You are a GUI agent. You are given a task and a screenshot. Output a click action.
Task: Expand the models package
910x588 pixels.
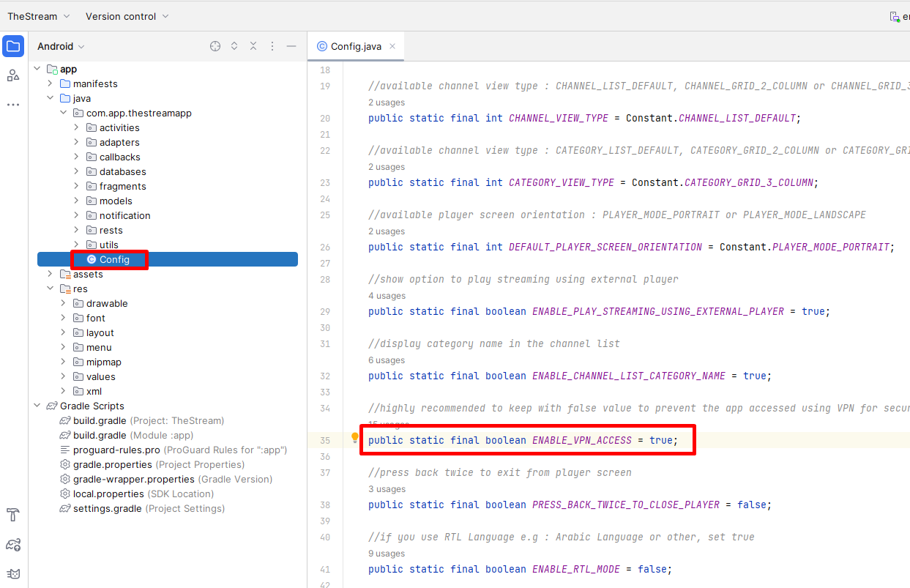(76, 201)
